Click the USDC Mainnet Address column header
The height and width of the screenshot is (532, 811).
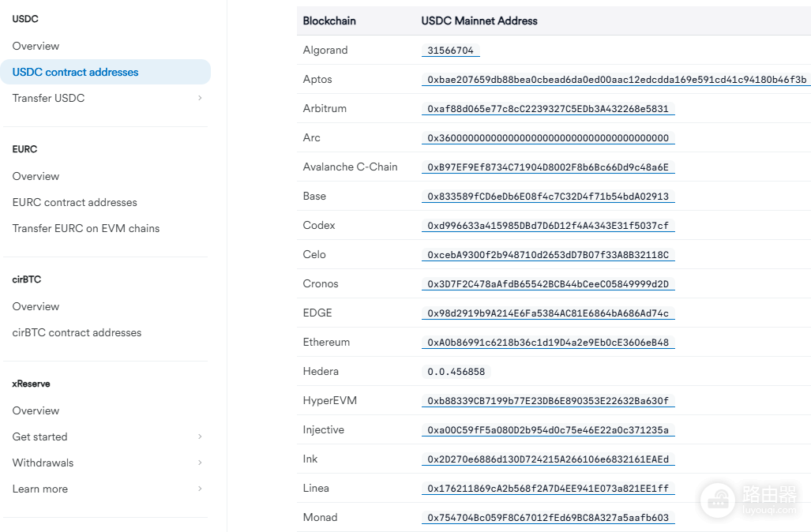[x=479, y=21]
